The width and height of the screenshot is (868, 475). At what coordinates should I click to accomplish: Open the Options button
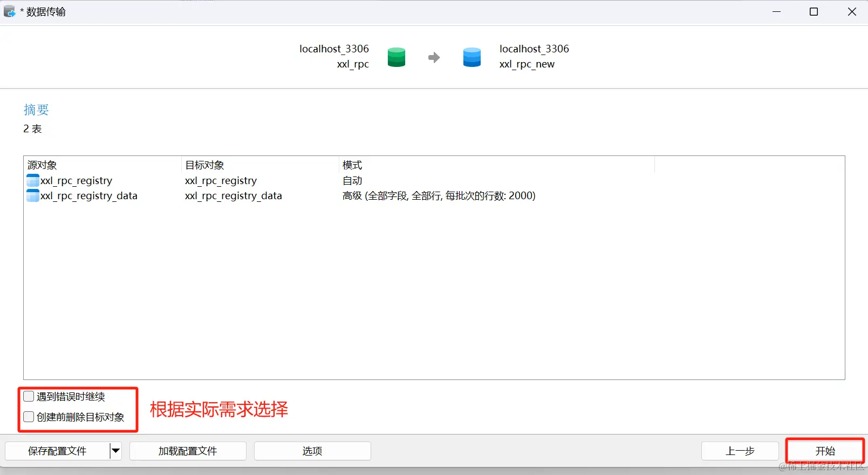click(x=312, y=451)
